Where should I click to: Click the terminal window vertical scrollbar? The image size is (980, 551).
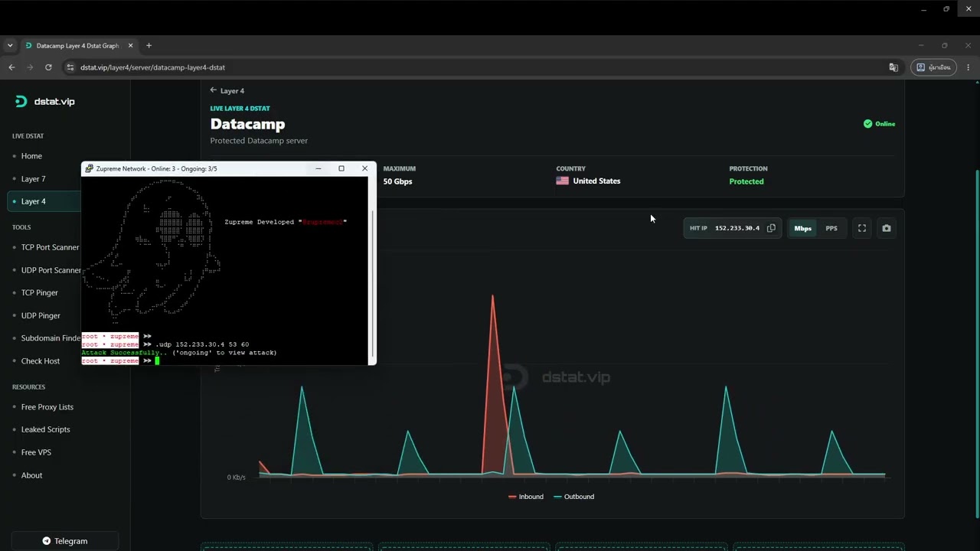[373, 283]
